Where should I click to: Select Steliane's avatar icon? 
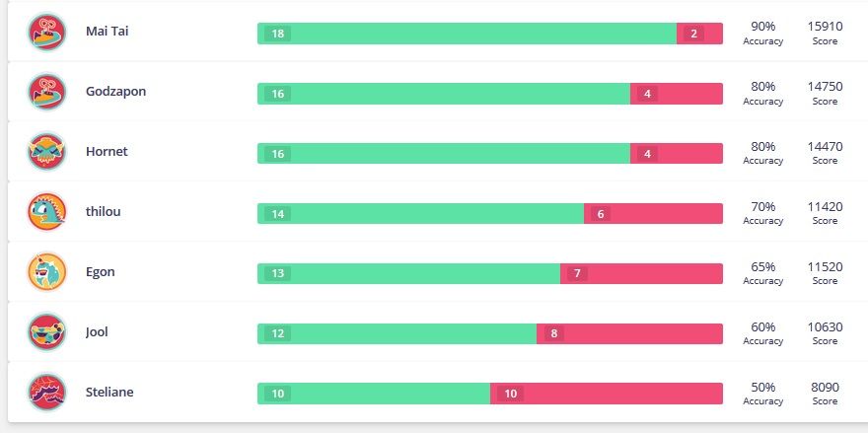point(46,393)
